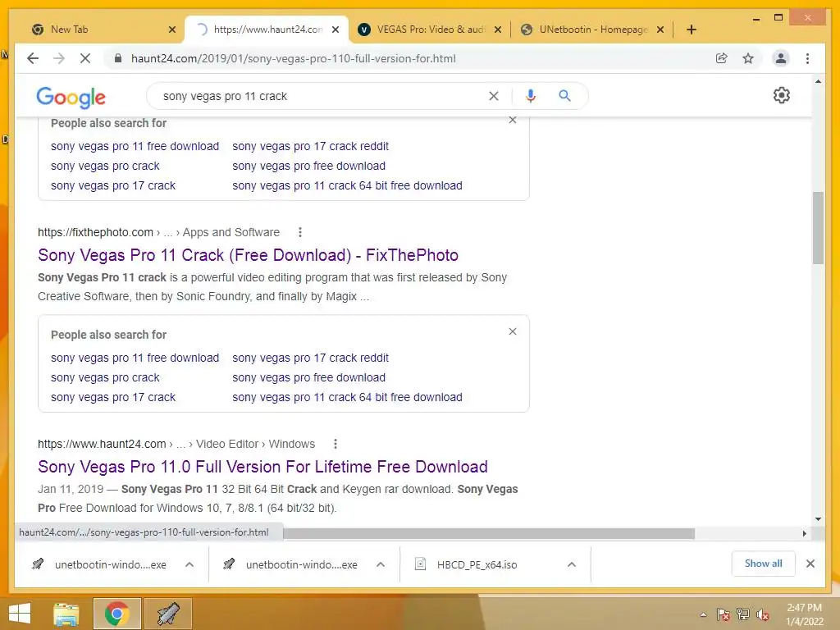Click the vertical scrollbar thumb
This screenshot has width=840, height=630.
point(818,228)
